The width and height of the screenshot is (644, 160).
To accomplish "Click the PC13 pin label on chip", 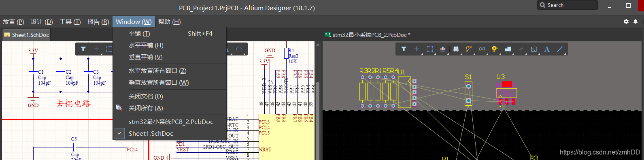I will [264, 122].
